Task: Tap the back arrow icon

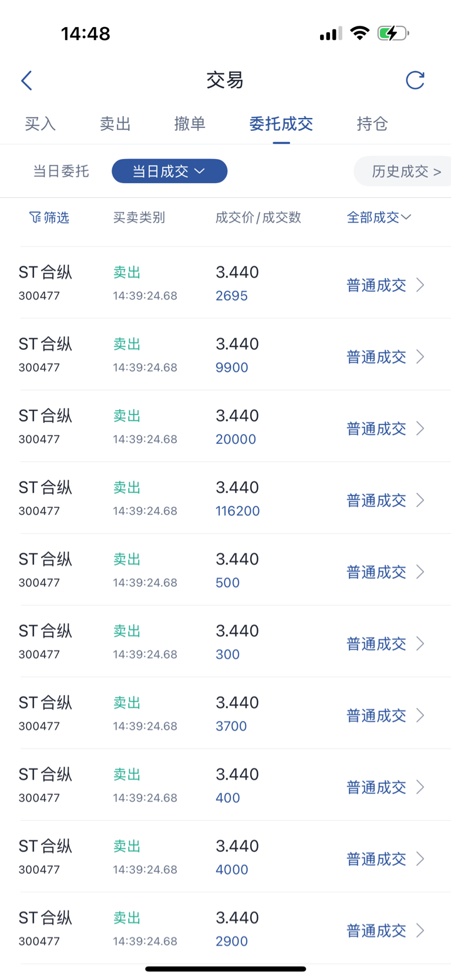Action: point(26,80)
